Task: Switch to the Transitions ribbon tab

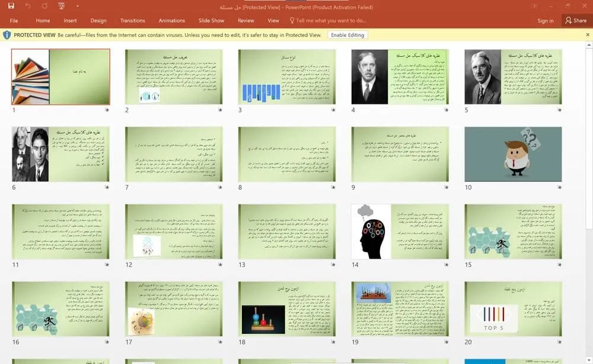Action: (x=132, y=20)
